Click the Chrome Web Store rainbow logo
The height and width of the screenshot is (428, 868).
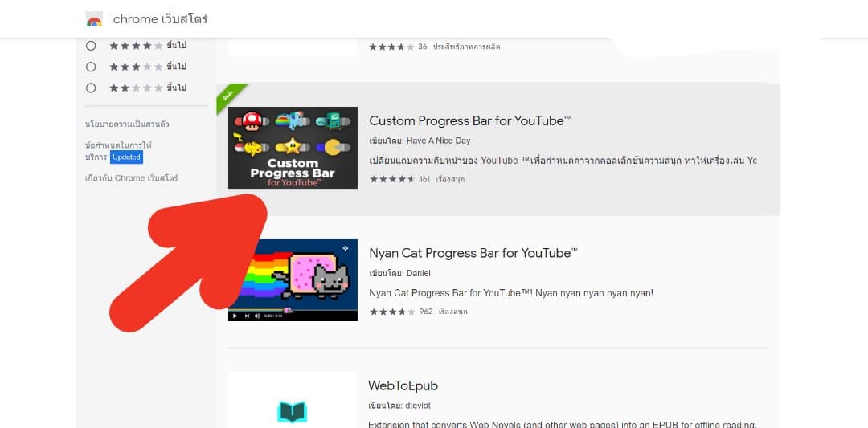(95, 19)
